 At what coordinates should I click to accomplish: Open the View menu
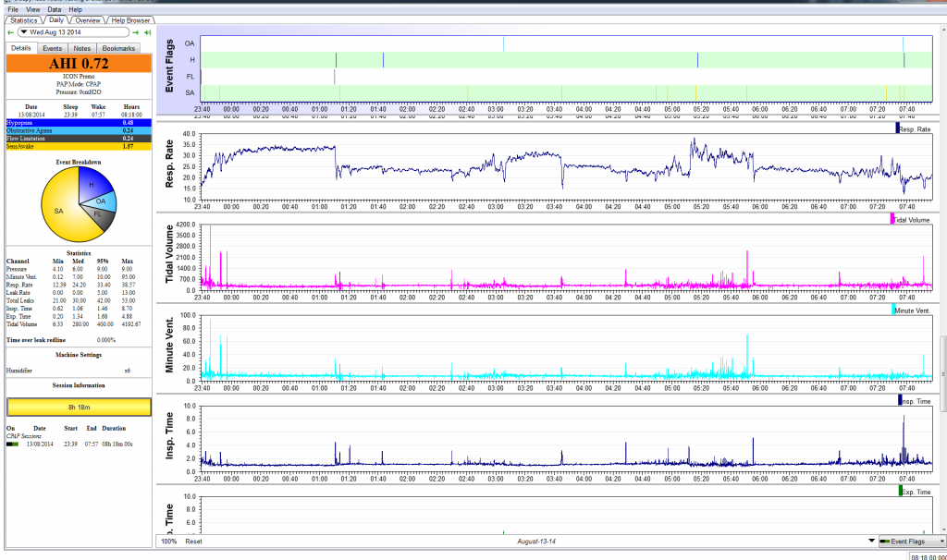click(x=33, y=9)
